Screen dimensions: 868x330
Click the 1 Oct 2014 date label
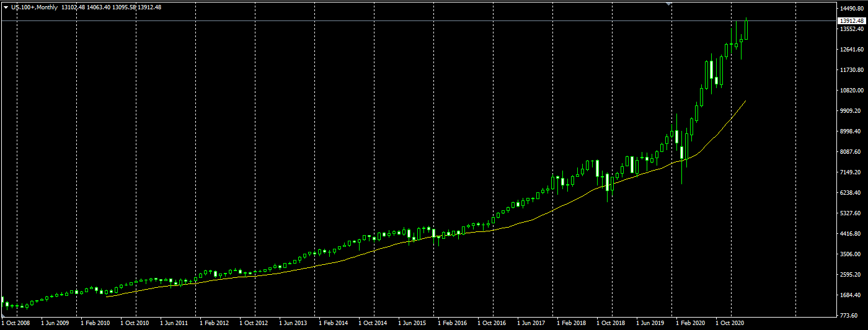tap(373, 323)
